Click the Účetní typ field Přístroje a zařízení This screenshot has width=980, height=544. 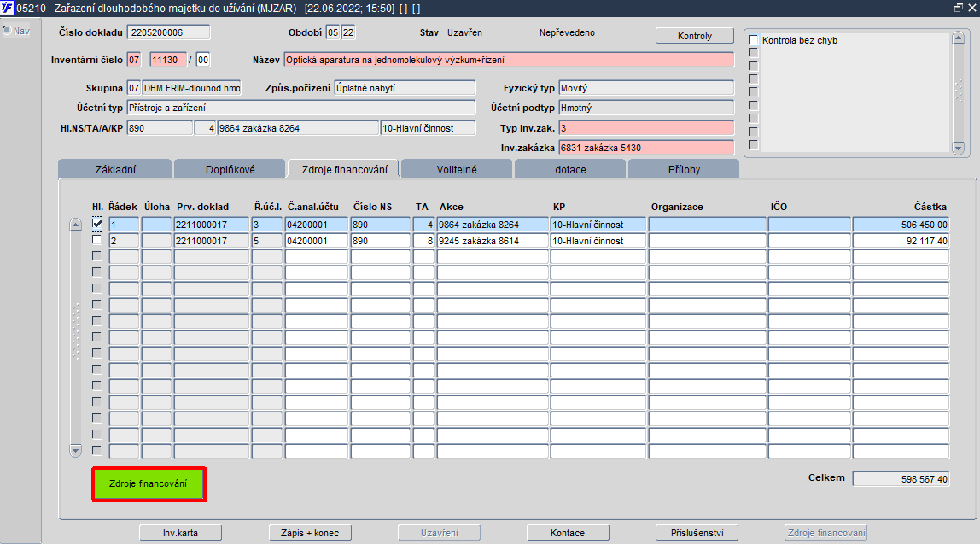(301, 108)
